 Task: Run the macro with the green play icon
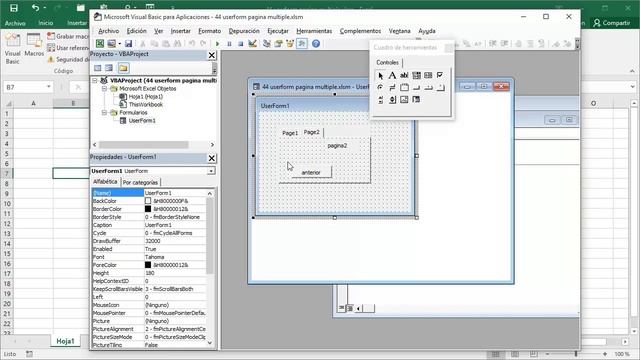(x=217, y=43)
